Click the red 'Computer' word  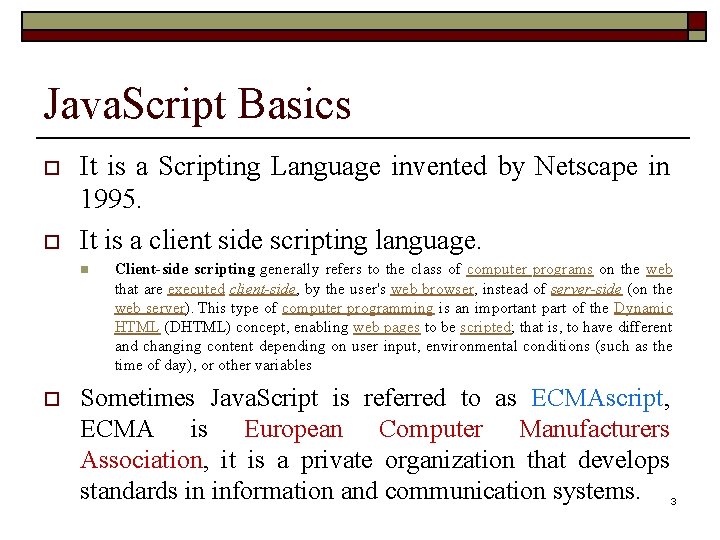click(x=431, y=429)
